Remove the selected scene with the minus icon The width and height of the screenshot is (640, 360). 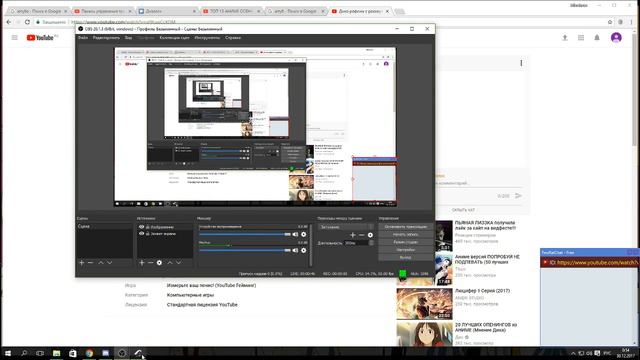(x=91, y=263)
